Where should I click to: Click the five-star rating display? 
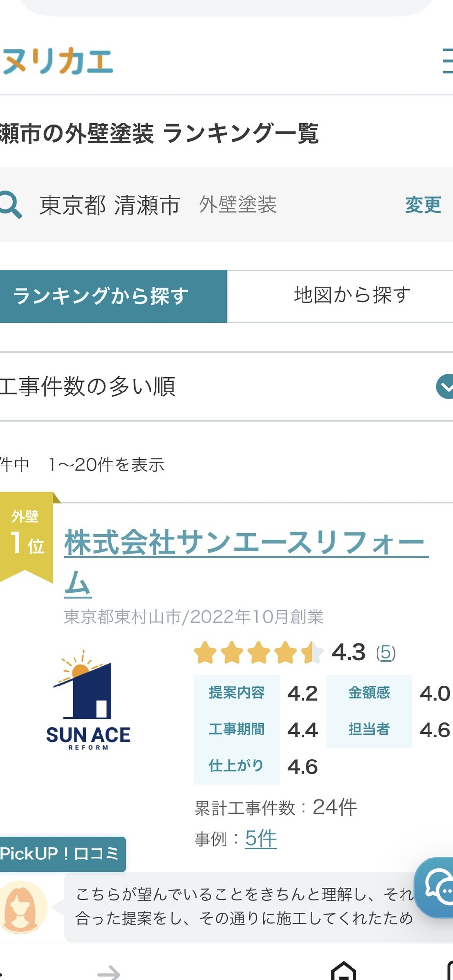pyautogui.click(x=258, y=653)
